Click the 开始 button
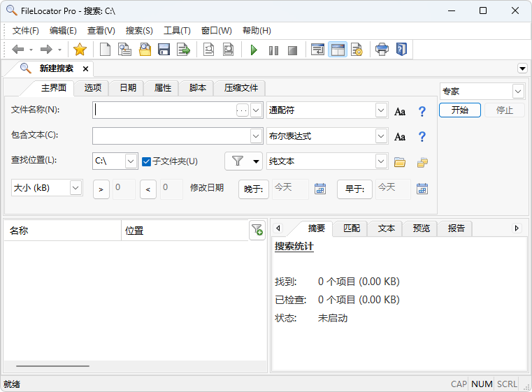This screenshot has width=532, height=392. 460,110
